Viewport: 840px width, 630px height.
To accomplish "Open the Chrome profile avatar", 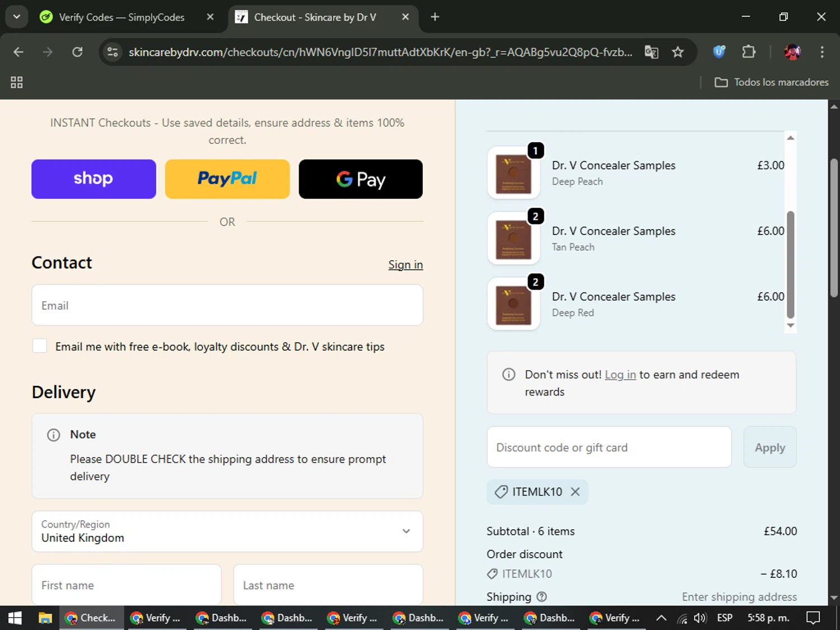I will pyautogui.click(x=792, y=52).
